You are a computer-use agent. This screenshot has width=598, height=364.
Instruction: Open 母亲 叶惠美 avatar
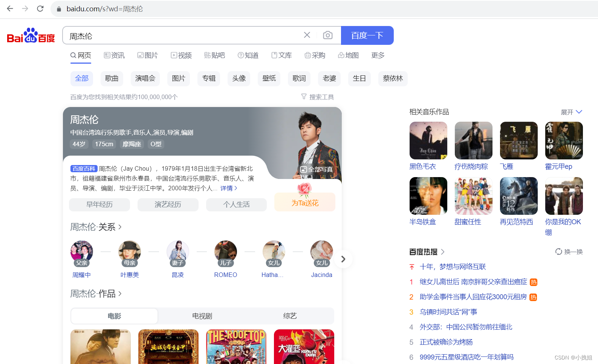click(x=130, y=252)
